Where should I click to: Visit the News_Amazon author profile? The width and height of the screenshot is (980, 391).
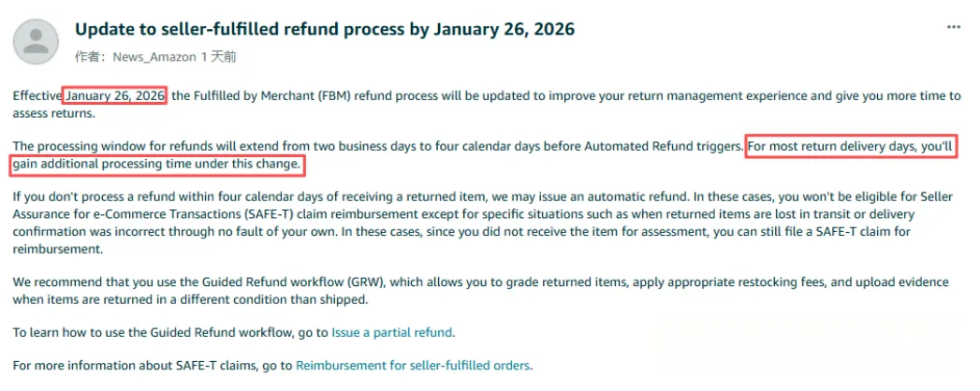click(x=154, y=57)
